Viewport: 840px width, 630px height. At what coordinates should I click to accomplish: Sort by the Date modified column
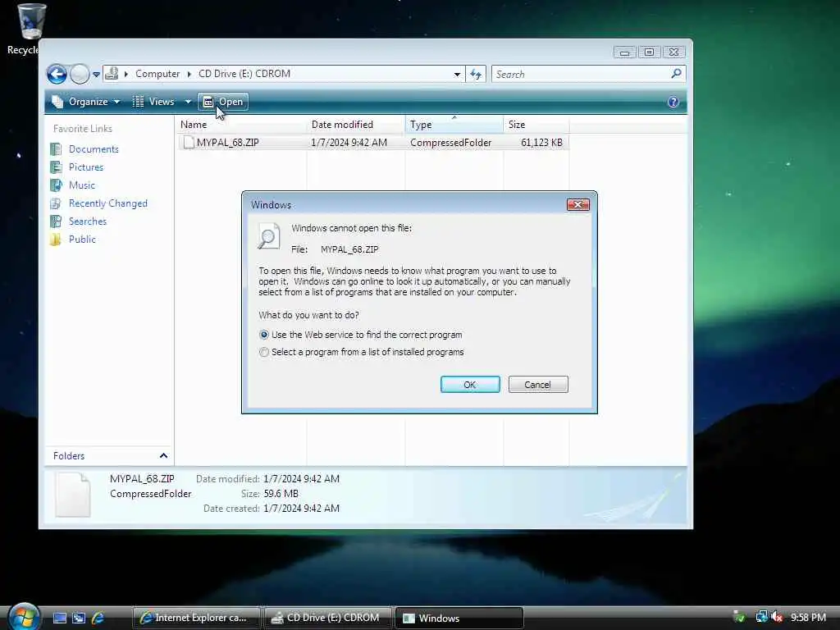point(356,125)
